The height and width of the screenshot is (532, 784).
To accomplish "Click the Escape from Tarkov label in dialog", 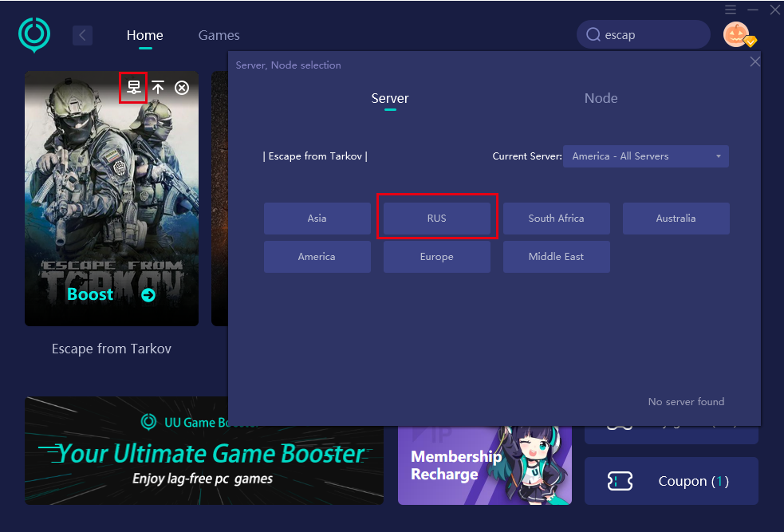I will click(315, 156).
